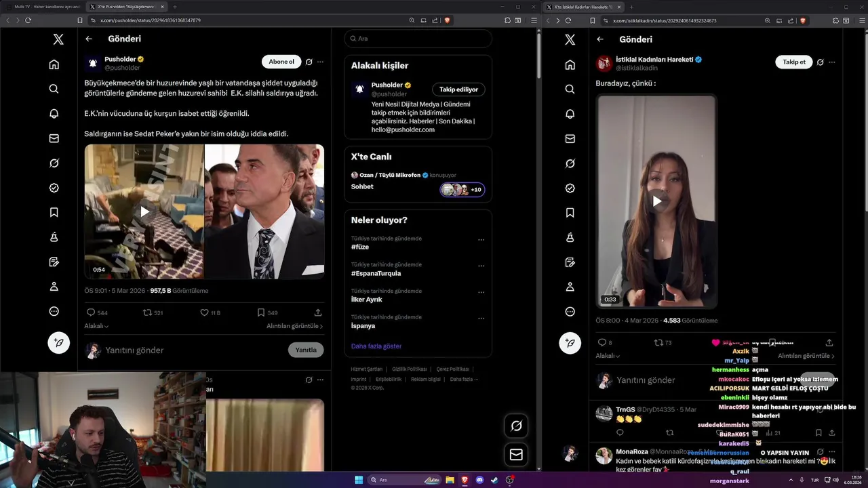Open trending topic İspanya
Image resolution: width=868 pixels, height=488 pixels.
[363, 326]
